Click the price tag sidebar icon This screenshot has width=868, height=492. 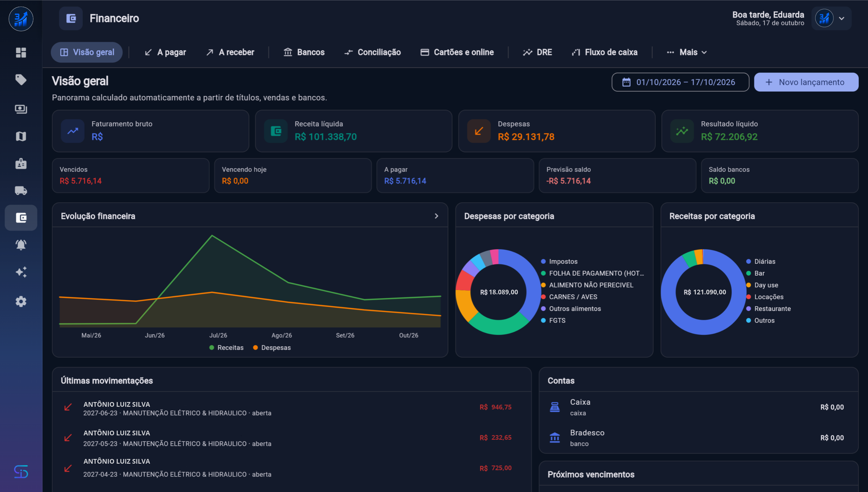click(21, 80)
